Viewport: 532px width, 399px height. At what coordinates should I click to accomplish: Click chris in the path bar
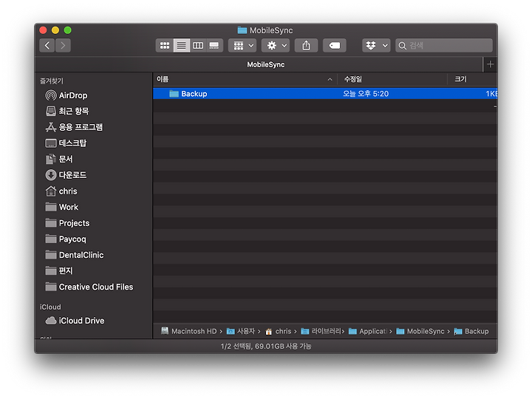[x=279, y=331]
